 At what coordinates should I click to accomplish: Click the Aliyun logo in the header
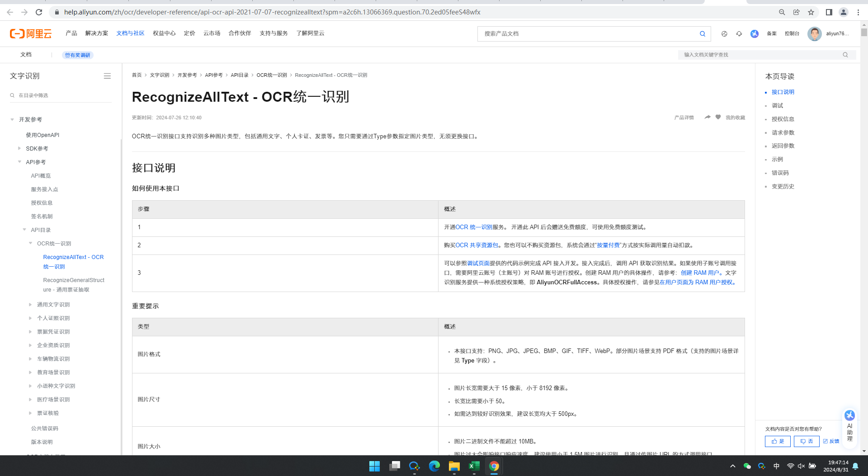[x=31, y=33]
